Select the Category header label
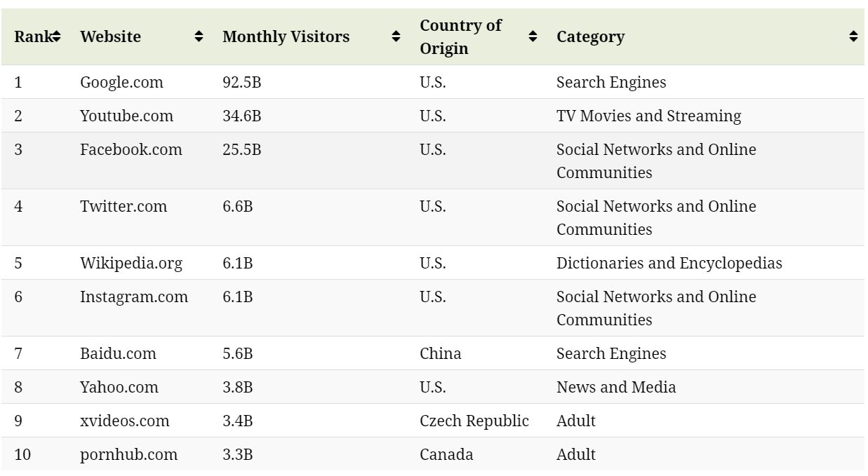The width and height of the screenshot is (868, 476). 590,36
